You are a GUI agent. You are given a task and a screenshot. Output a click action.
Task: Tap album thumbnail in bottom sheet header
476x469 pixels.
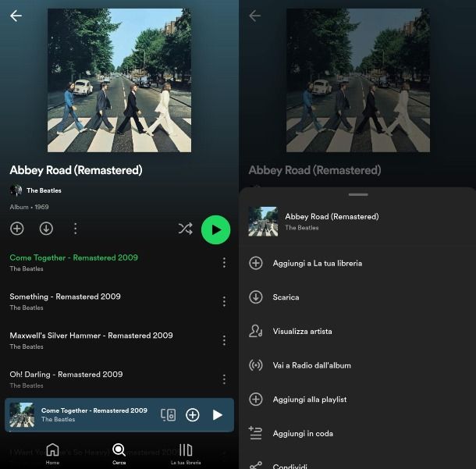[263, 222]
